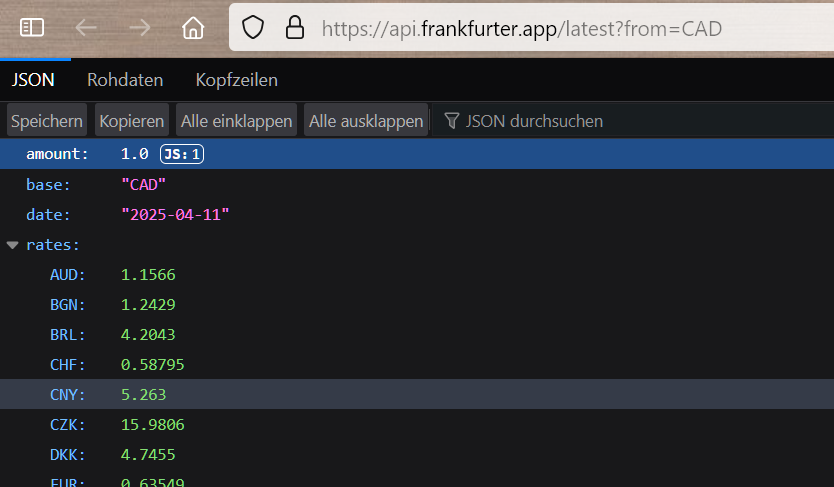Viewport: 834px width, 487px height.
Task: Switch to the Rohdaten tab
Action: coord(125,80)
